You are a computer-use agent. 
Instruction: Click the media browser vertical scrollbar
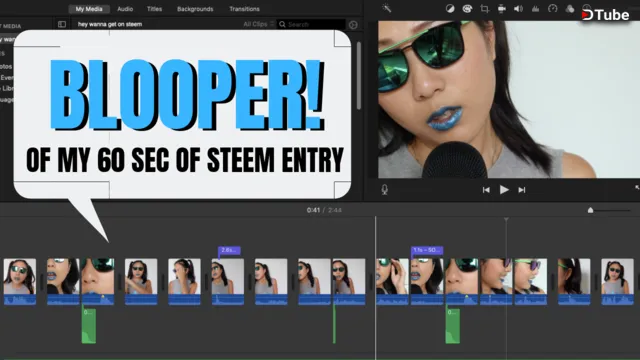[x=359, y=76]
